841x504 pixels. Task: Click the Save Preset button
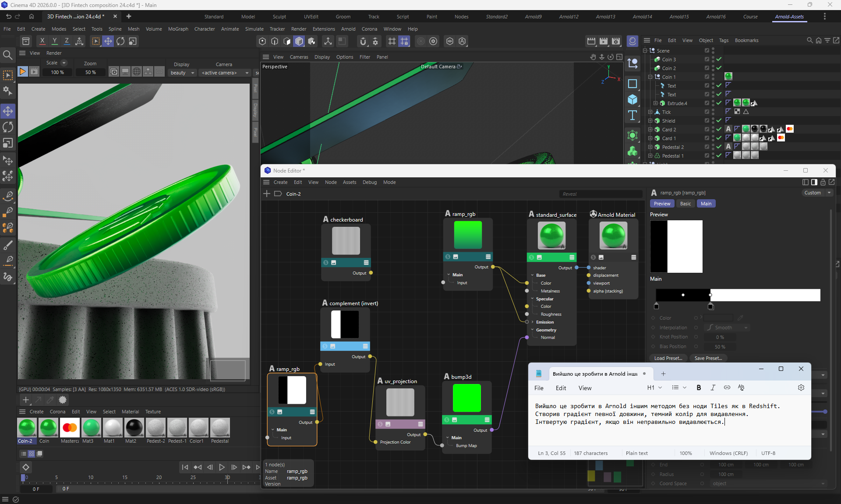pos(708,358)
